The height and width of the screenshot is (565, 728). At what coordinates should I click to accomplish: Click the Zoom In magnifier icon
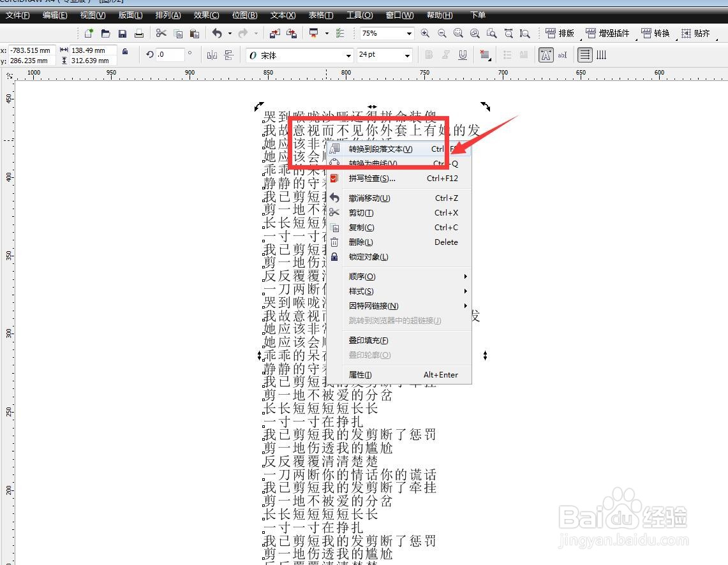click(425, 33)
